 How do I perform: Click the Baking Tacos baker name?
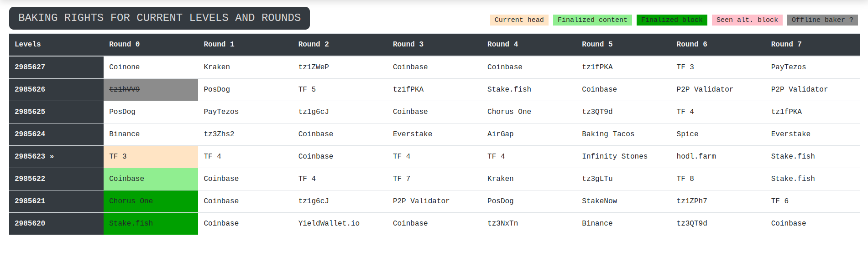pyautogui.click(x=608, y=134)
